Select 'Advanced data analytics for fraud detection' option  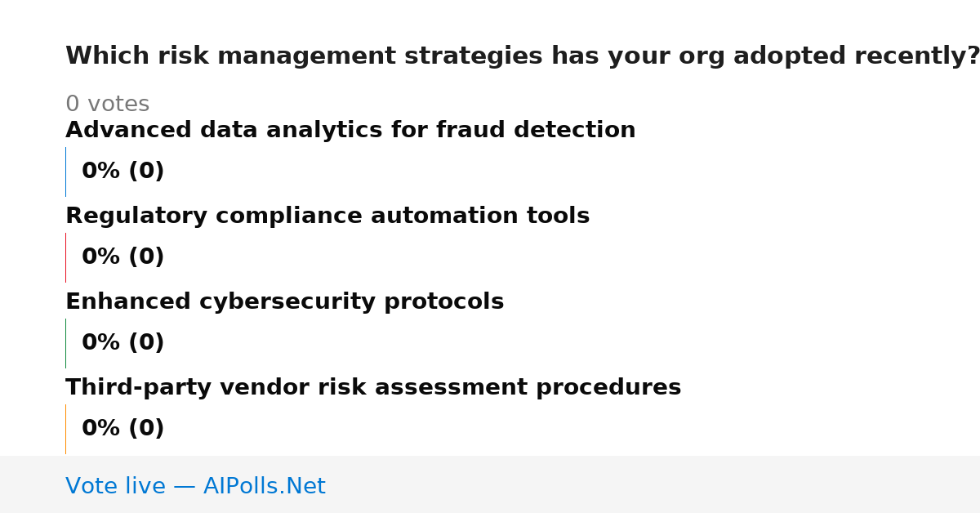click(350, 131)
